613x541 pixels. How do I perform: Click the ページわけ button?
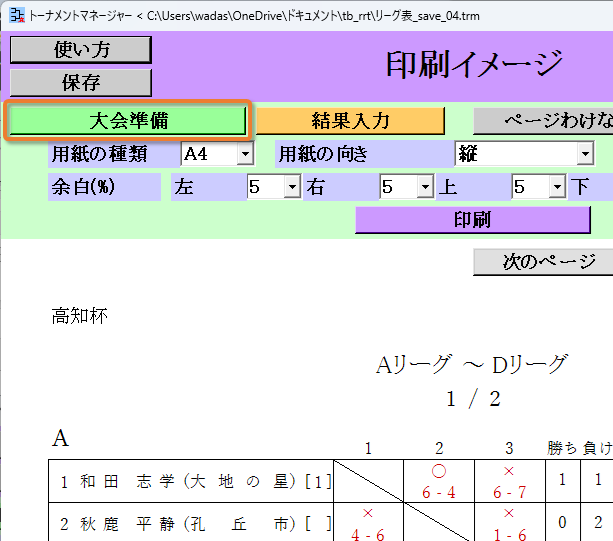543,120
